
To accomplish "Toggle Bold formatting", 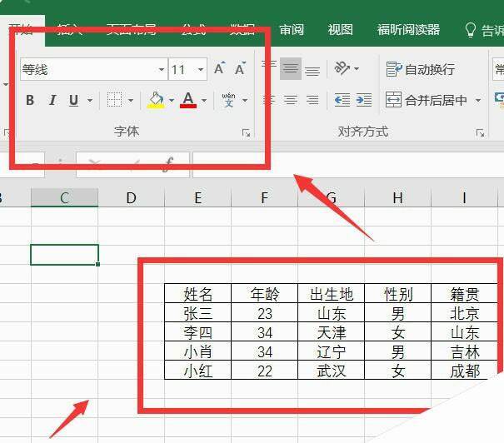I will click(x=30, y=100).
